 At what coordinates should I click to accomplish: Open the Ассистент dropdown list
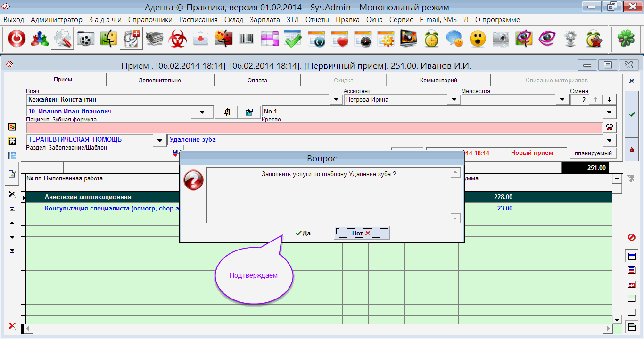click(x=454, y=100)
